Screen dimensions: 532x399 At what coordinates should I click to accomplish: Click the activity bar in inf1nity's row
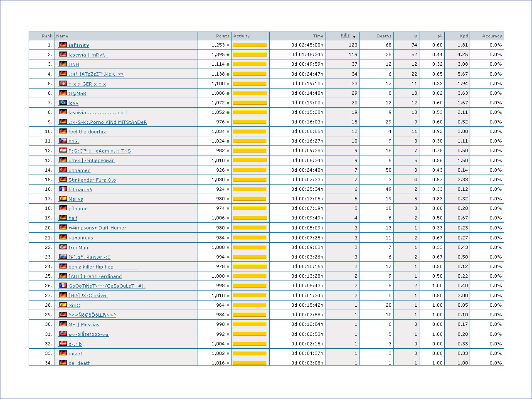tap(250, 45)
